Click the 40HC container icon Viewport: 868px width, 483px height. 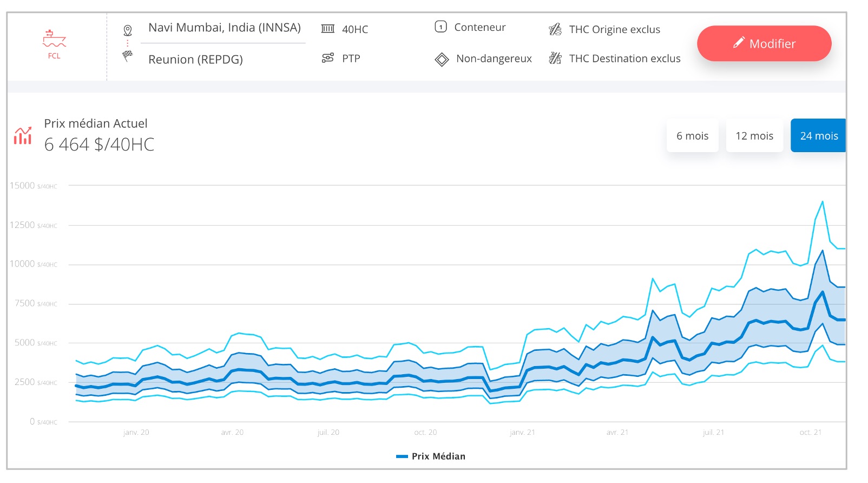pos(328,29)
